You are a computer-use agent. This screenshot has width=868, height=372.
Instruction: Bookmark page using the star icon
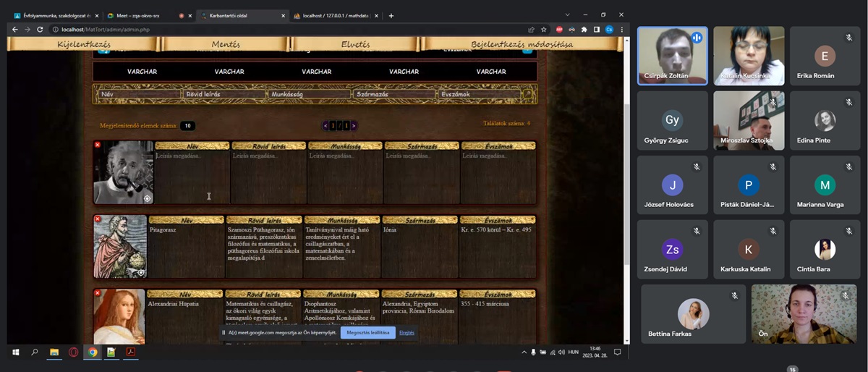coord(544,30)
